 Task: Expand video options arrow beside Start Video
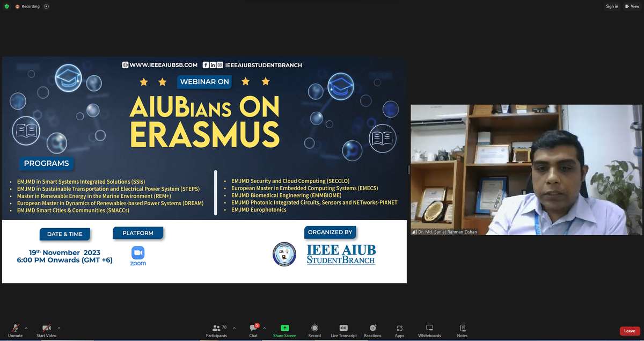[59, 328]
